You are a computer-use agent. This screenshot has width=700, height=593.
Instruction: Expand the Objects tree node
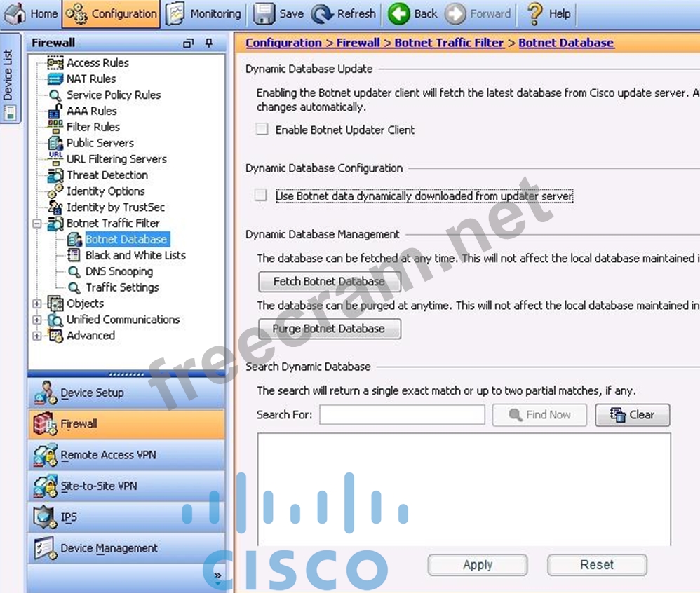tap(37, 304)
